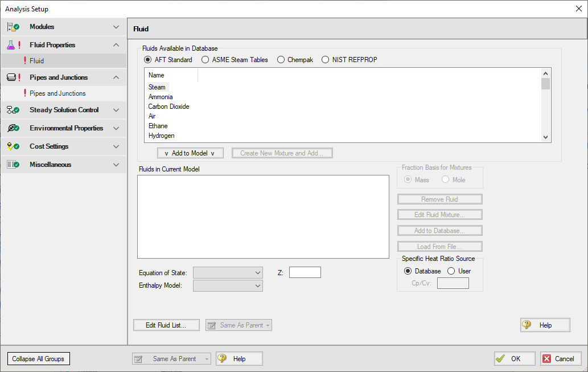Choose the NIST REFPROP fluid database option
The image size is (588, 372).
click(325, 59)
